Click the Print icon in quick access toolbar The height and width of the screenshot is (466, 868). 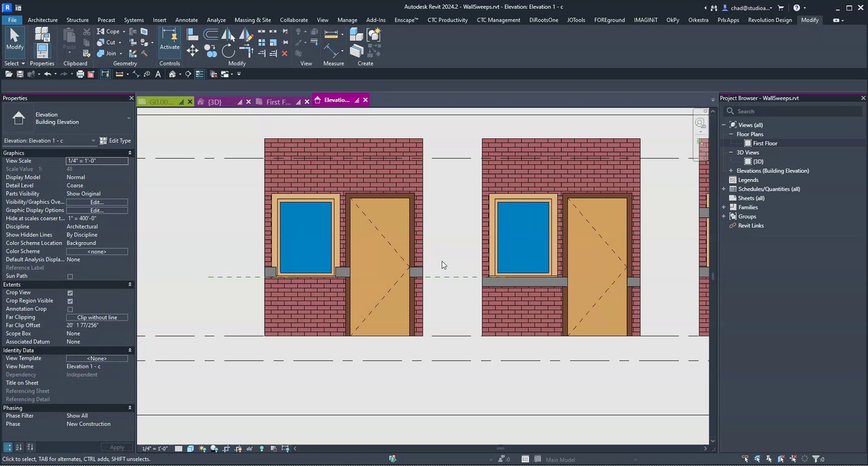[x=80, y=74]
